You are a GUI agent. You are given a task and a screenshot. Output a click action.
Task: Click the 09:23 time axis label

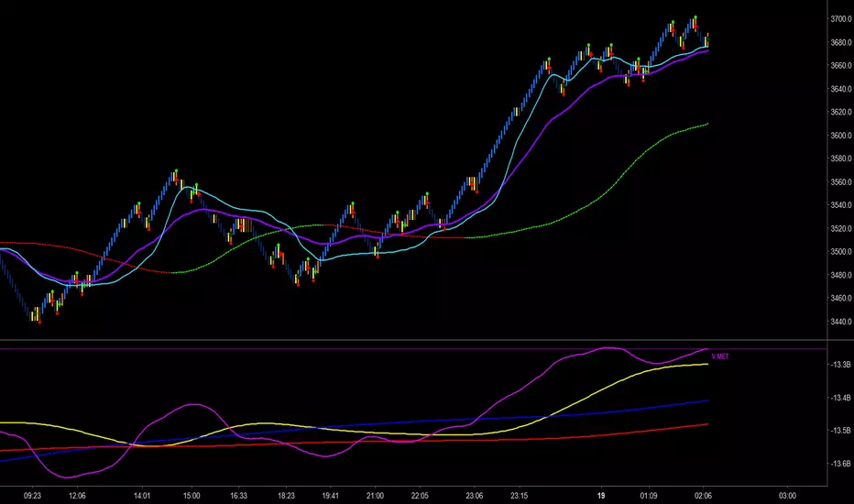click(x=32, y=496)
